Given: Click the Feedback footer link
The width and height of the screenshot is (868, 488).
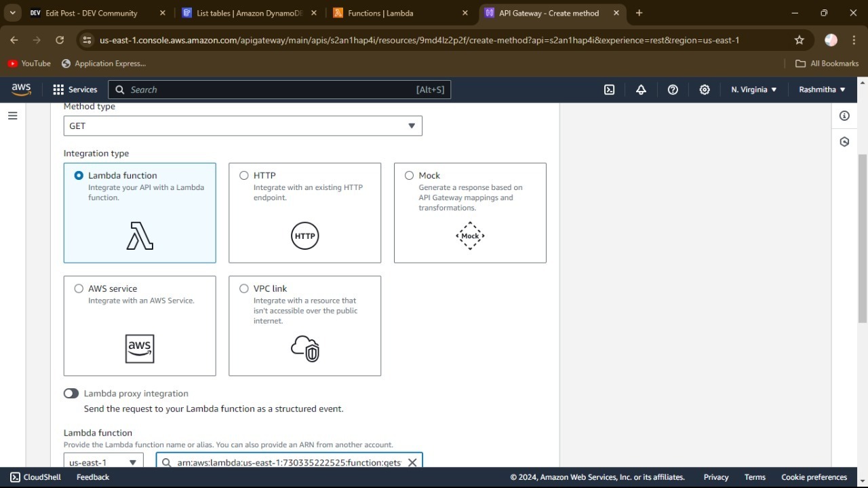Looking at the screenshot, I should click(x=93, y=477).
